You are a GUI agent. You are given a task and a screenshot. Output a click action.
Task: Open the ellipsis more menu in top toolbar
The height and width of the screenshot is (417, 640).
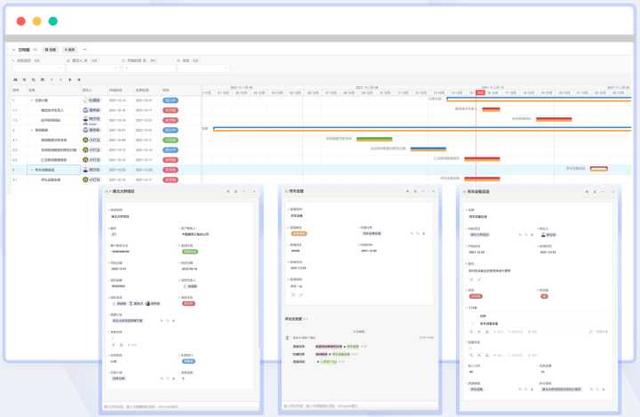pos(85,50)
